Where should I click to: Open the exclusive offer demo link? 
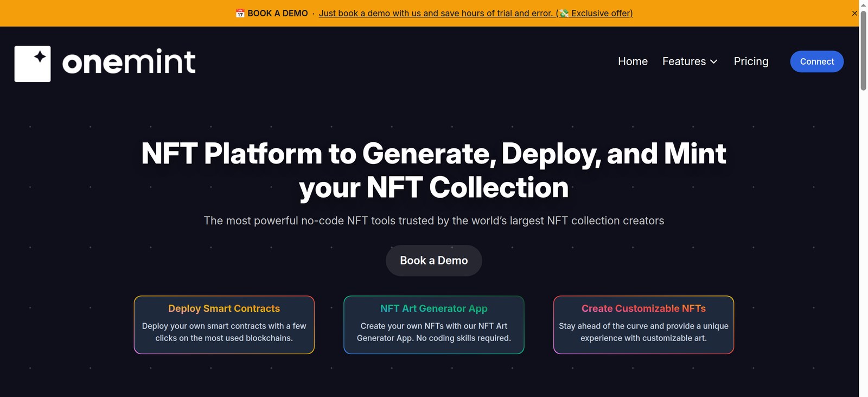tap(476, 14)
